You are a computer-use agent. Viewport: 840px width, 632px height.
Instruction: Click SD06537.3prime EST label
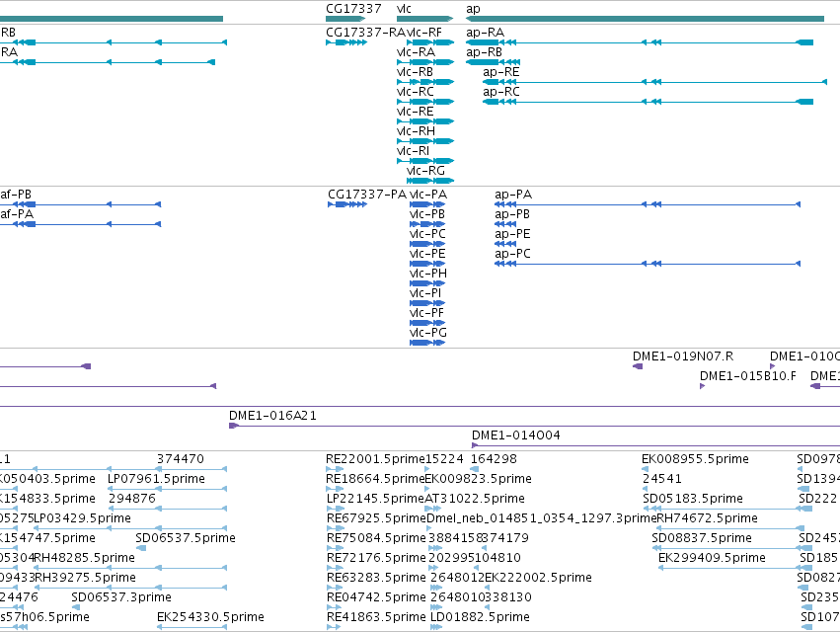(121, 597)
